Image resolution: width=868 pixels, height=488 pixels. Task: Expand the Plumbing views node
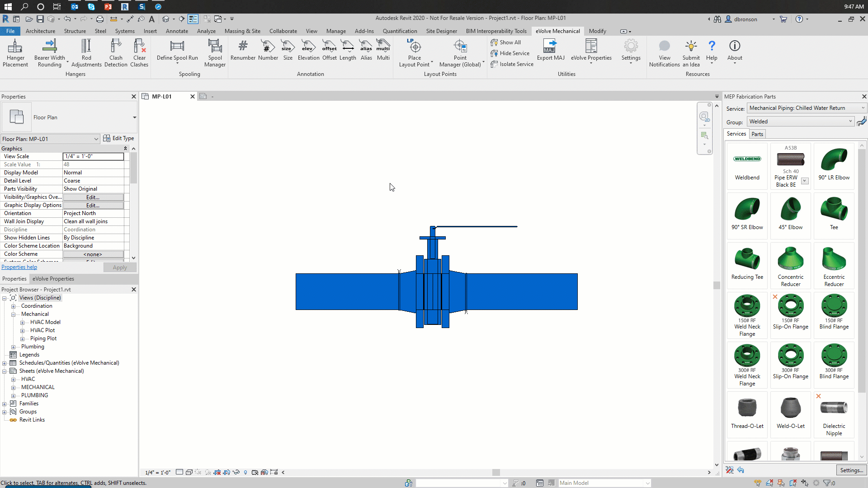tap(13, 347)
